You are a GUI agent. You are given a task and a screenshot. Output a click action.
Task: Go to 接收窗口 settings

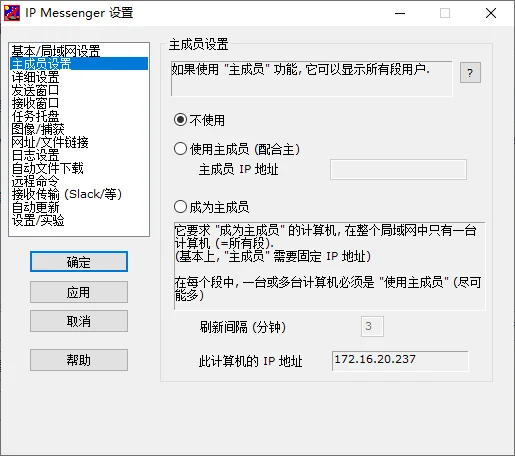(x=79, y=103)
